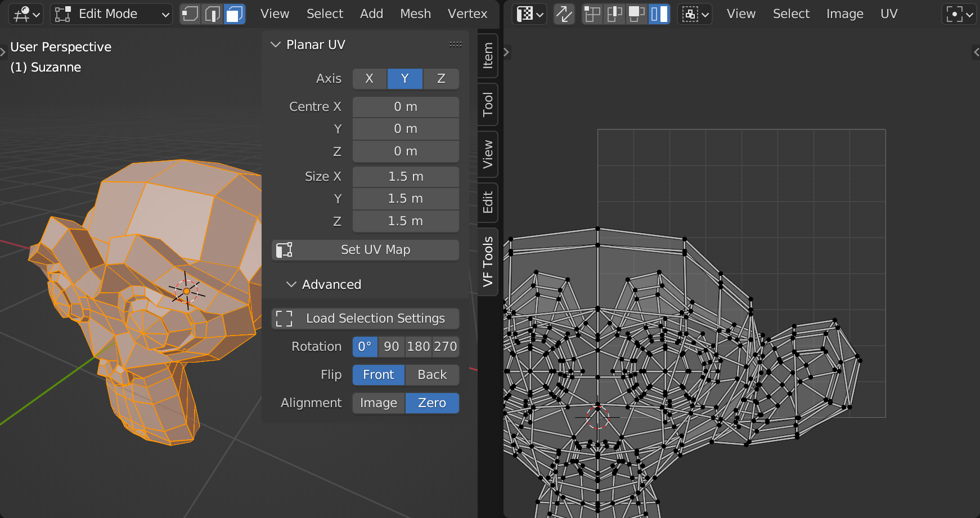
Task: Toggle UV sync selection icon
Action: (564, 14)
